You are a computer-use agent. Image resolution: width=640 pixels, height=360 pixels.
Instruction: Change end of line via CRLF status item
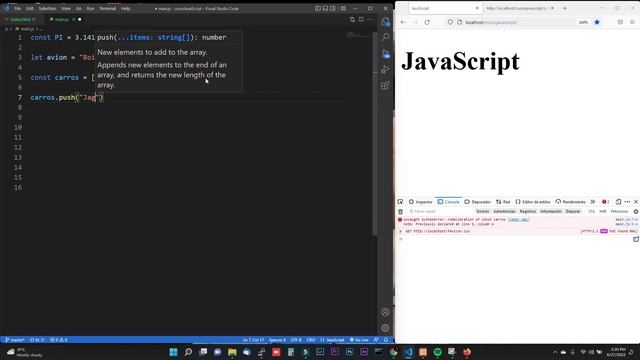point(311,340)
